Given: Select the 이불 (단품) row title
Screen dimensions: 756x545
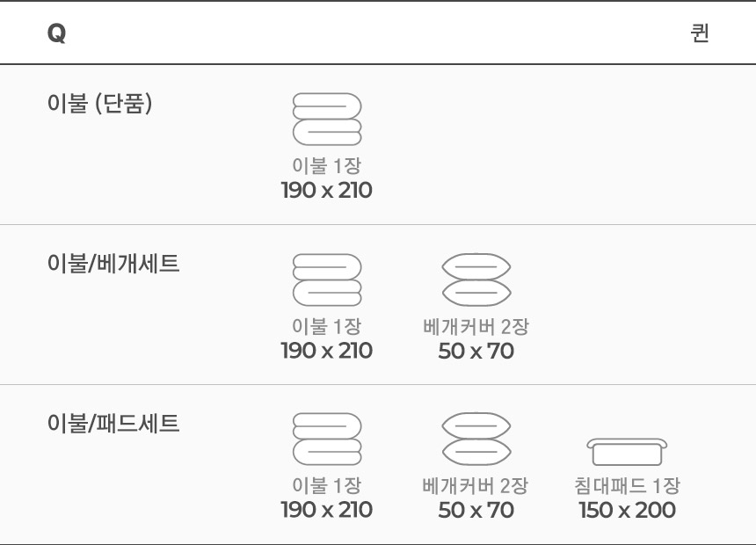Looking at the screenshot, I should (x=100, y=103).
